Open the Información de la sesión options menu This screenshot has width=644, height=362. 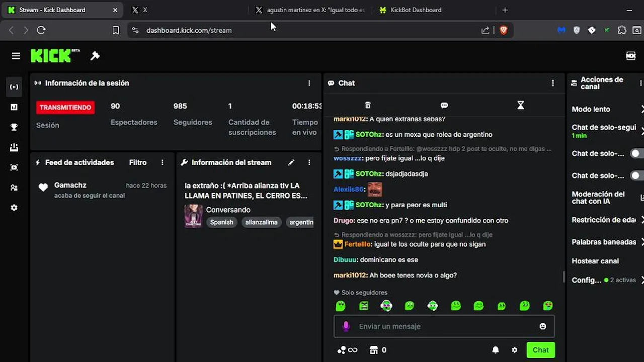pos(309,83)
